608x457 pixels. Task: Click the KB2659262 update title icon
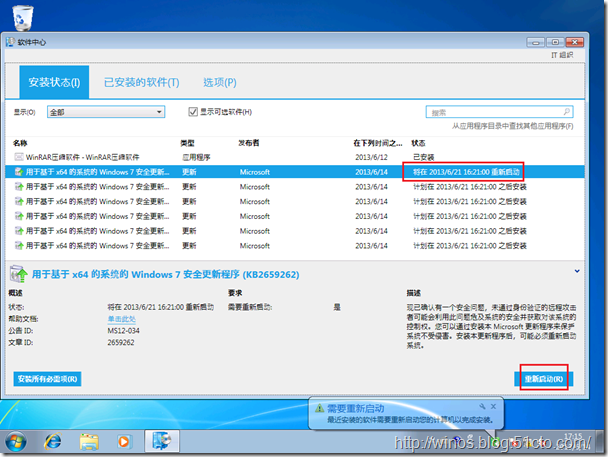pos(18,274)
